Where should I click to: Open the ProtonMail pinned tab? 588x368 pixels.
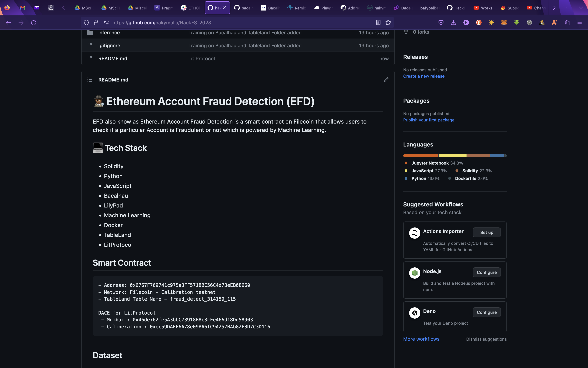coord(37,8)
